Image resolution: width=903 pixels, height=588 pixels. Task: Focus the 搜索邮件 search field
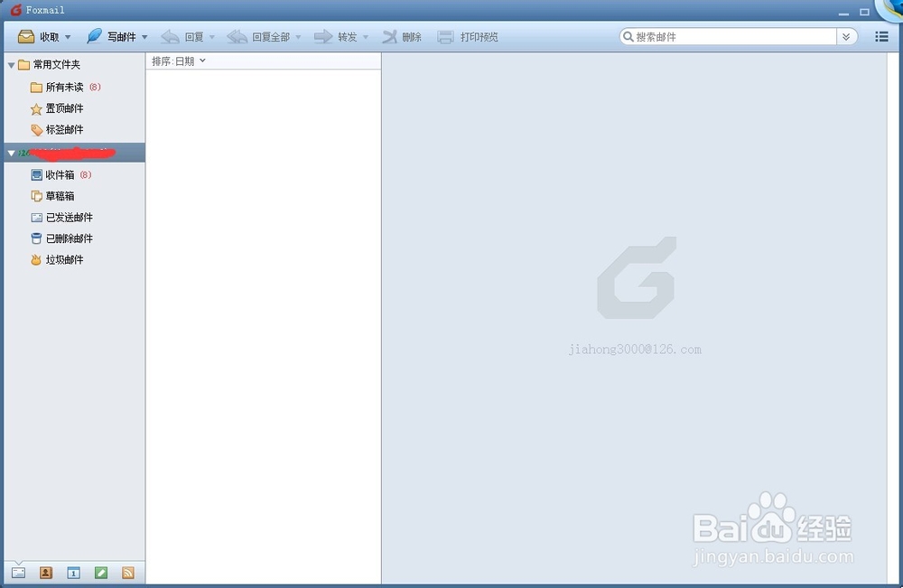728,37
